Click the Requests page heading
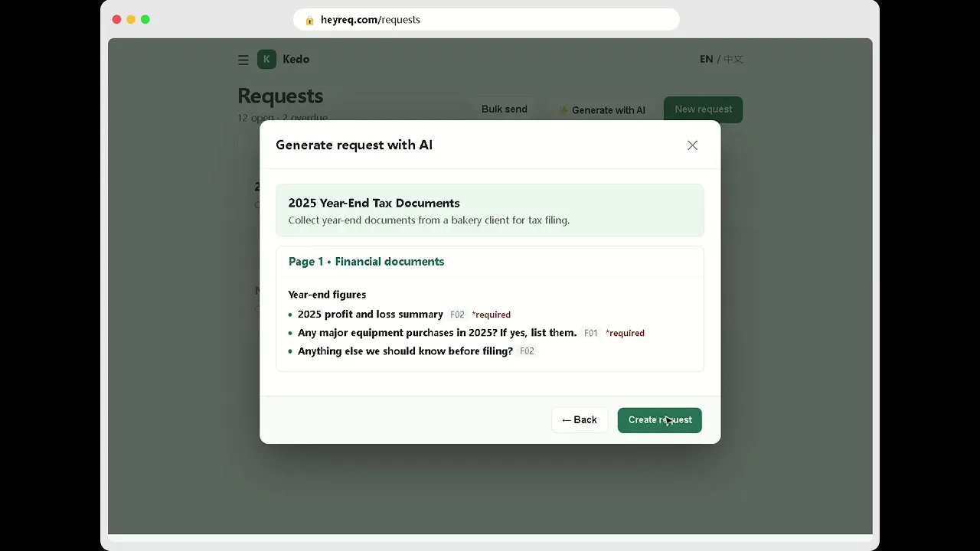The width and height of the screenshot is (980, 551). coord(280,96)
